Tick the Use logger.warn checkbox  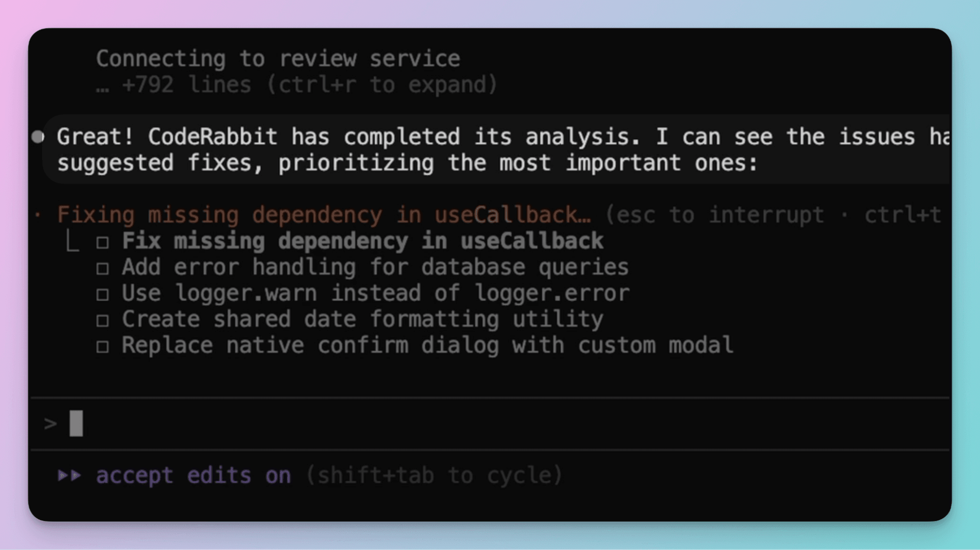tap(102, 294)
